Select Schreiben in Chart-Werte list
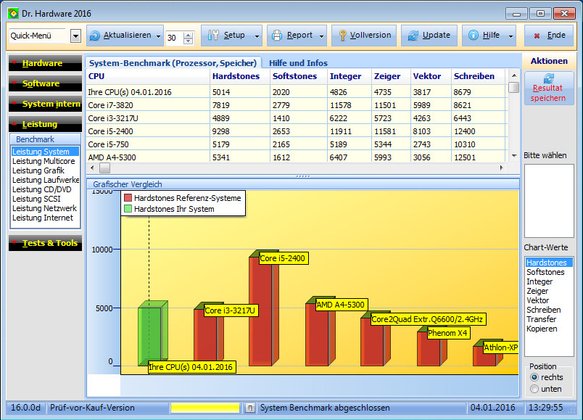This screenshot has height=420, width=583. click(549, 310)
